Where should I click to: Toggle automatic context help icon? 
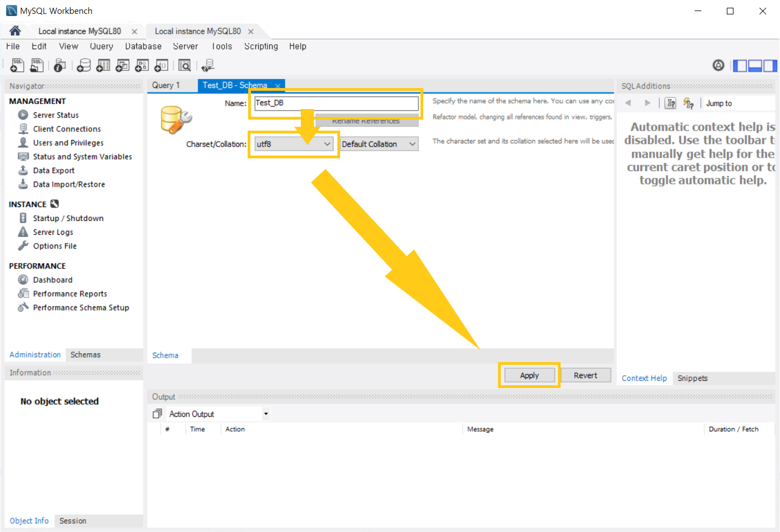(x=688, y=103)
